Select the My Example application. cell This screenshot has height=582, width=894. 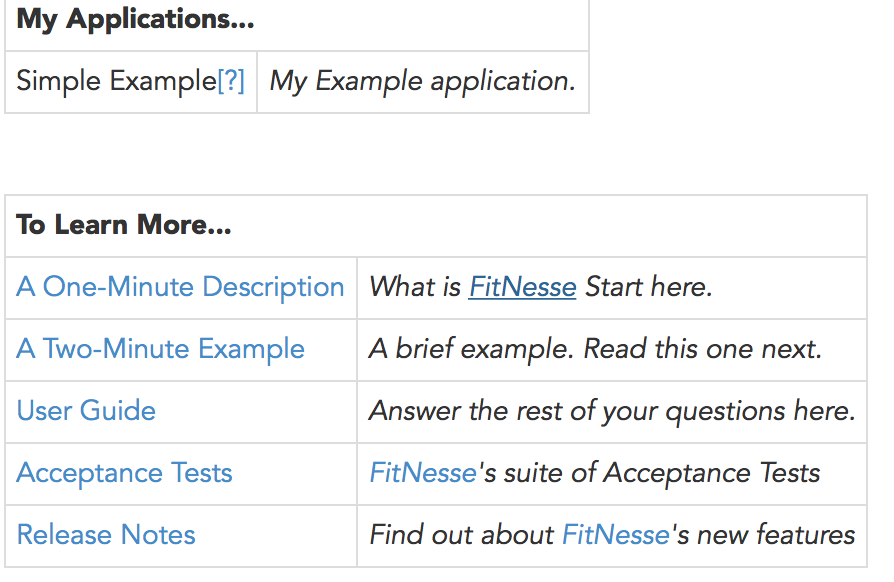coord(422,81)
